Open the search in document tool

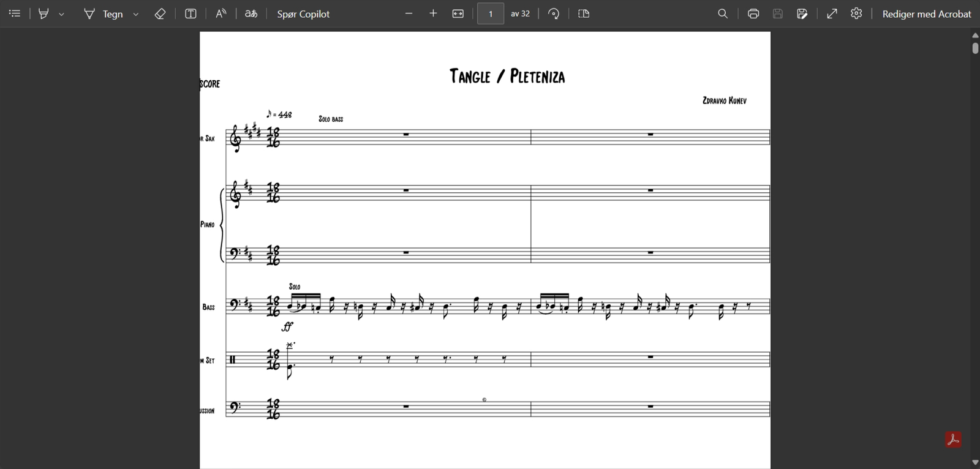tap(723, 13)
